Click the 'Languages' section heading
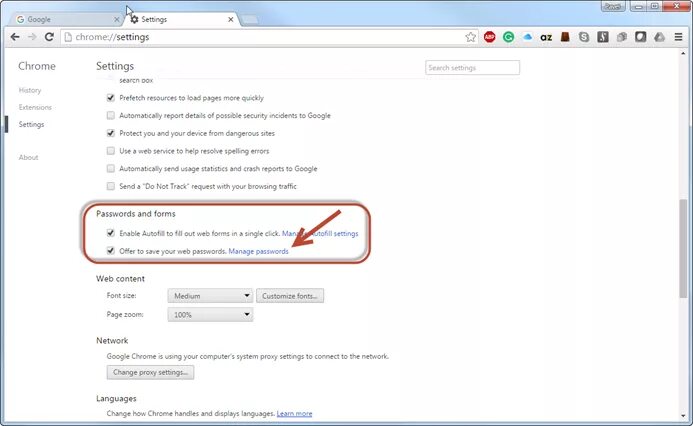This screenshot has height=426, width=693. (116, 399)
